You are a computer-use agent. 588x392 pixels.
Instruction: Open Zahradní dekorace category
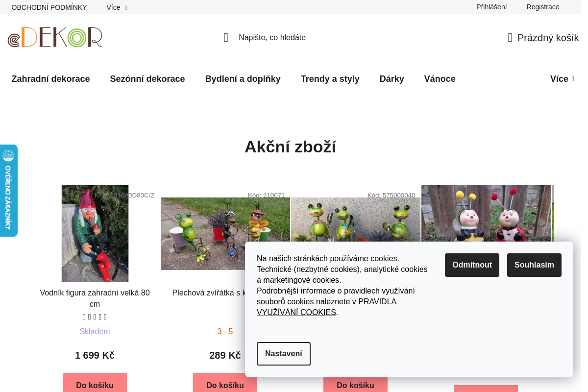[x=50, y=79]
